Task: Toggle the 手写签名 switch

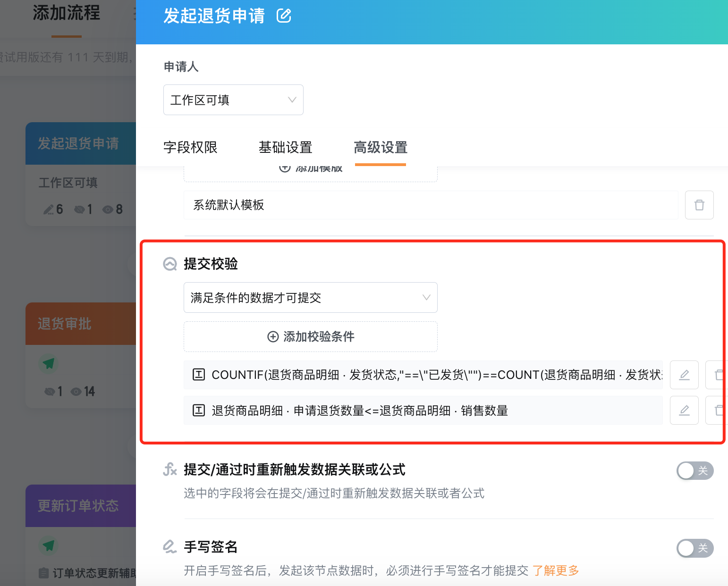Action: [x=695, y=548]
